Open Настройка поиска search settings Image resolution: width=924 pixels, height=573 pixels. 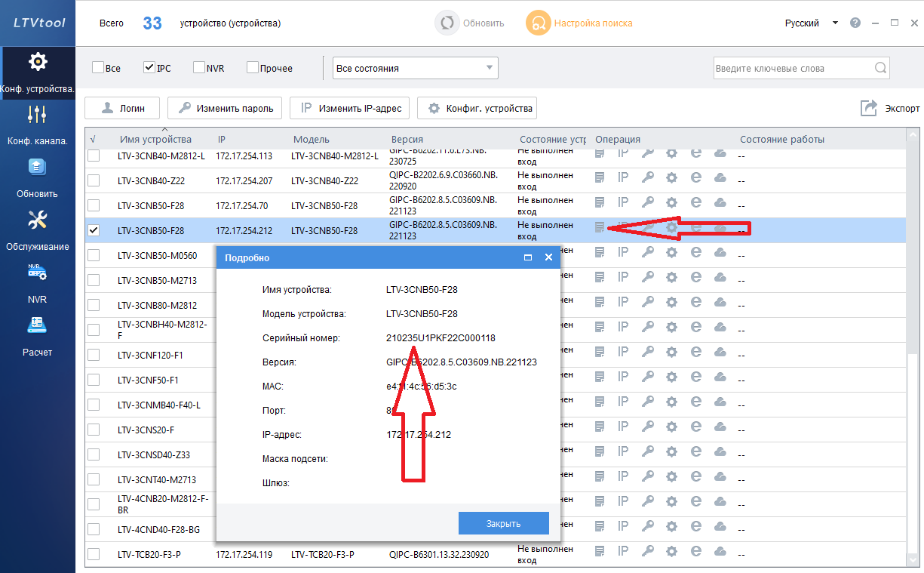[x=580, y=23]
